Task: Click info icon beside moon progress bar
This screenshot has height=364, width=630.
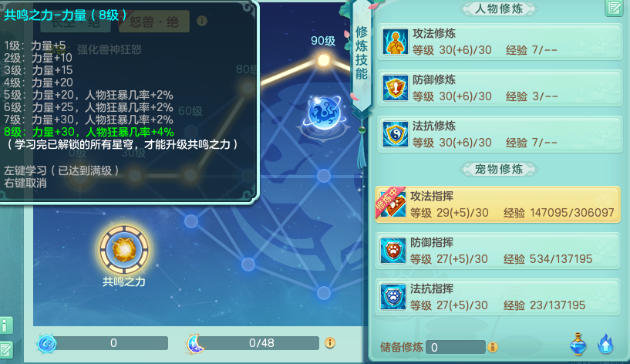Action: (x=330, y=342)
